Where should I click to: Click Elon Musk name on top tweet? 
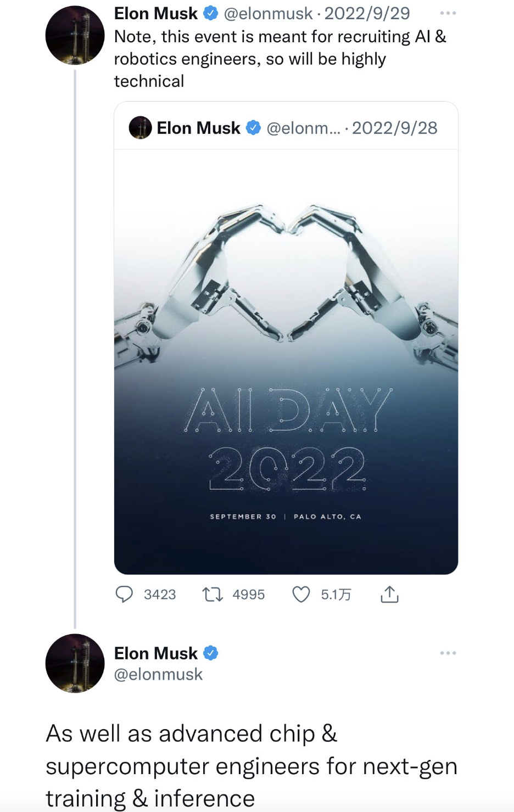155,13
